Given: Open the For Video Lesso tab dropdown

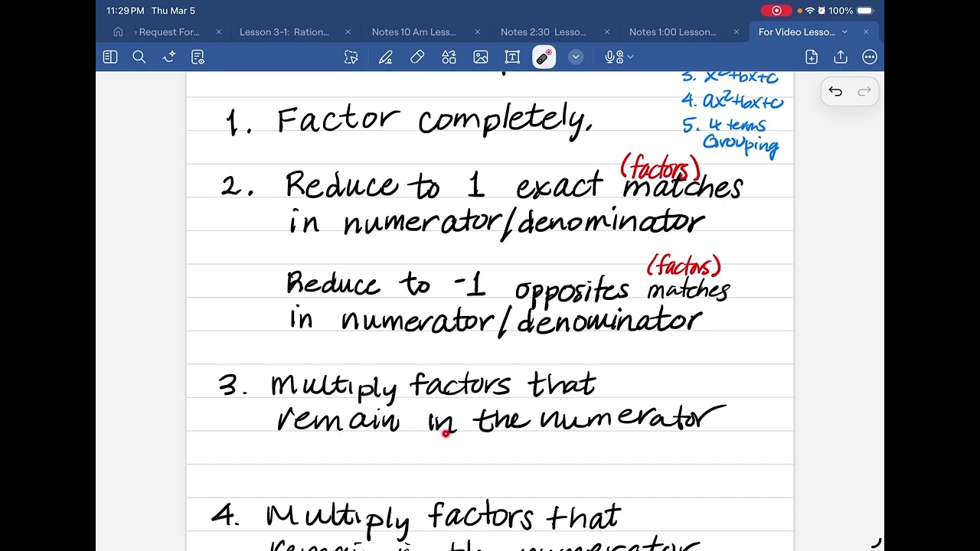Looking at the screenshot, I should [x=844, y=32].
